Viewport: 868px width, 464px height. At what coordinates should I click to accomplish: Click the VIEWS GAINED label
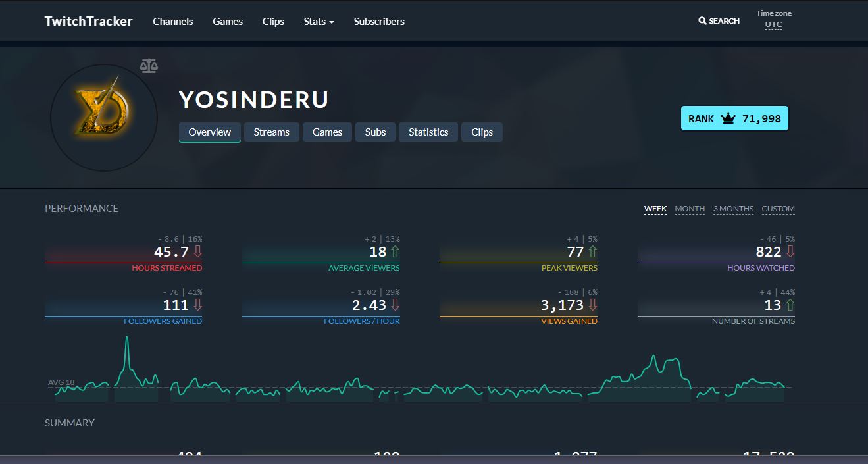point(569,321)
